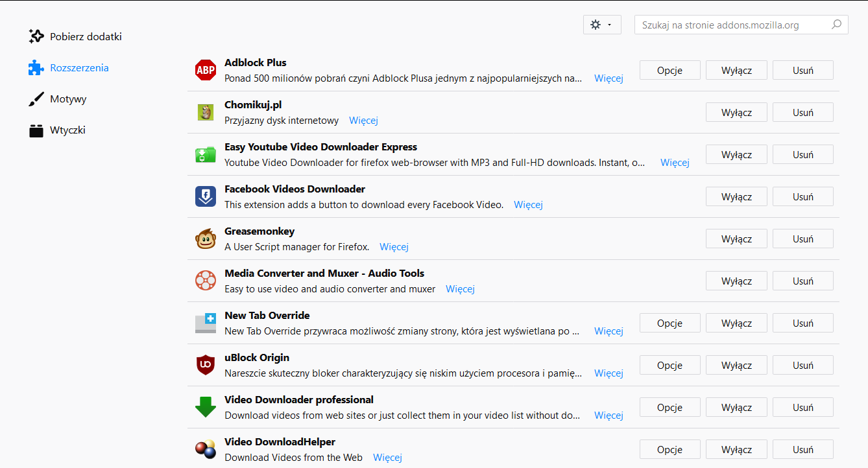
Task: Click 'A User Script manager for Firefox.' text
Action: point(296,247)
